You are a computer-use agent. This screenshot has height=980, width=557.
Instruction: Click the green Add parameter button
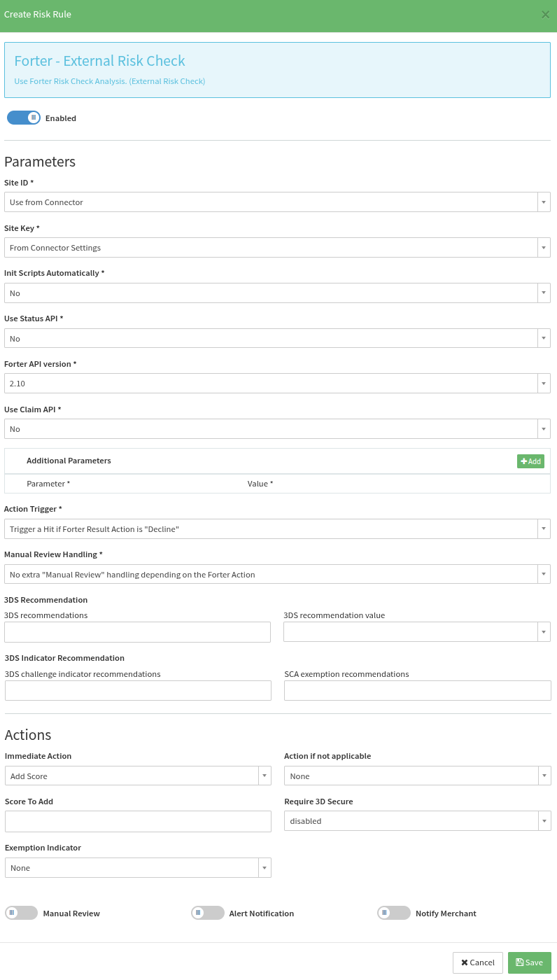coord(530,461)
